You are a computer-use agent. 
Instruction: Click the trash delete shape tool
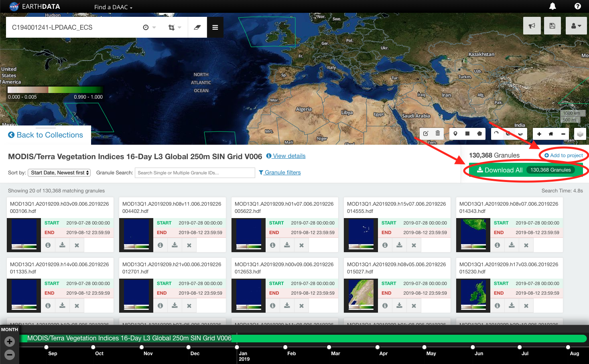pos(438,133)
